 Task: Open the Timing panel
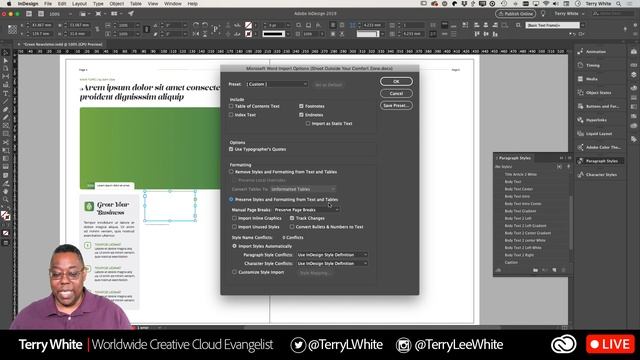coord(599,65)
